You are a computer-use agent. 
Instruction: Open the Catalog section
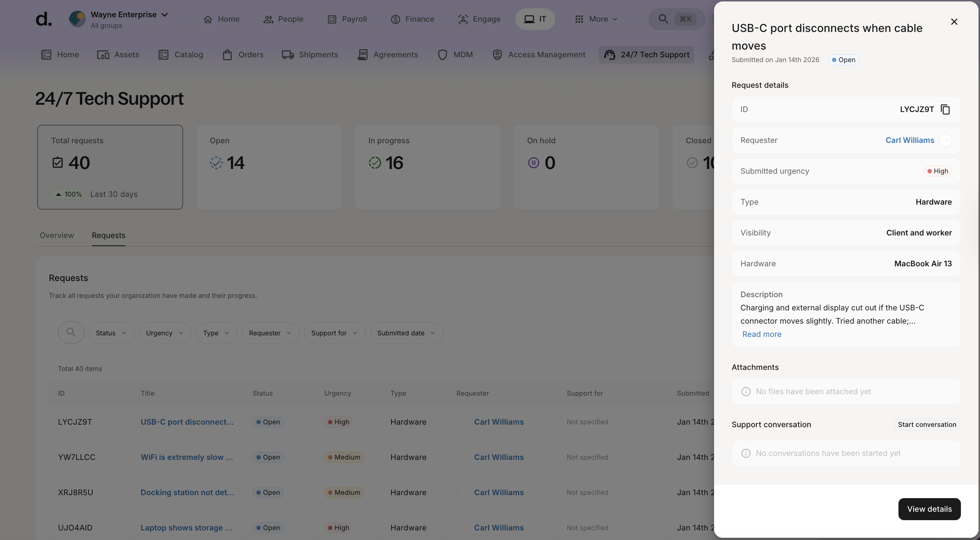tap(180, 55)
